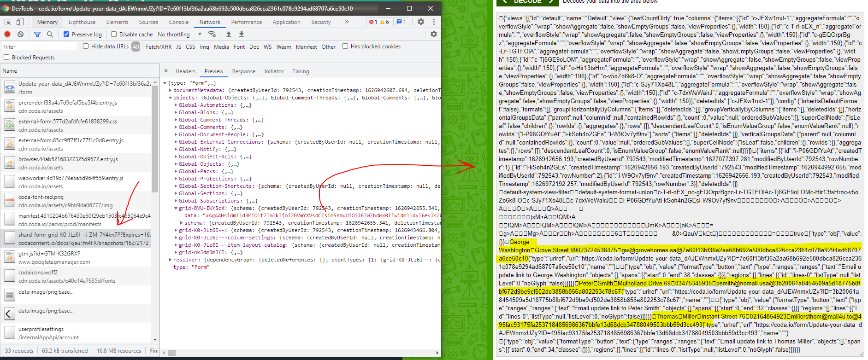Check the Hide data URLs checkbox
This screenshot has width=868, height=360.
click(86, 46)
